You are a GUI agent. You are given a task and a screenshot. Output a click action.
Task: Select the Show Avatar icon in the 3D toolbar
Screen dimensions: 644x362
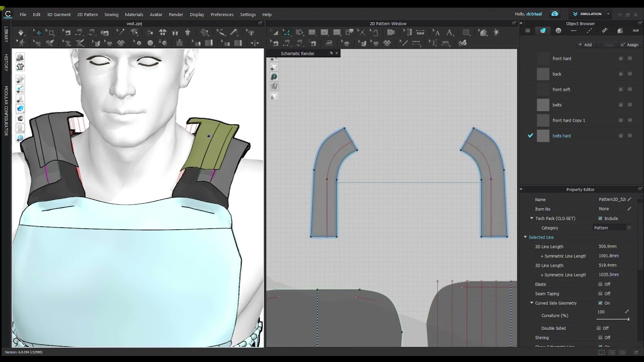[188, 32]
